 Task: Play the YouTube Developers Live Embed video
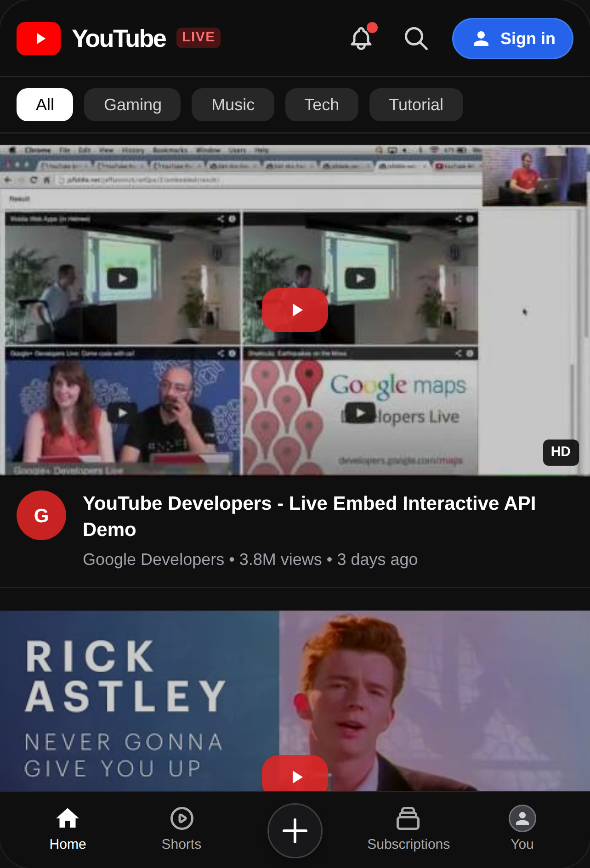click(x=295, y=310)
